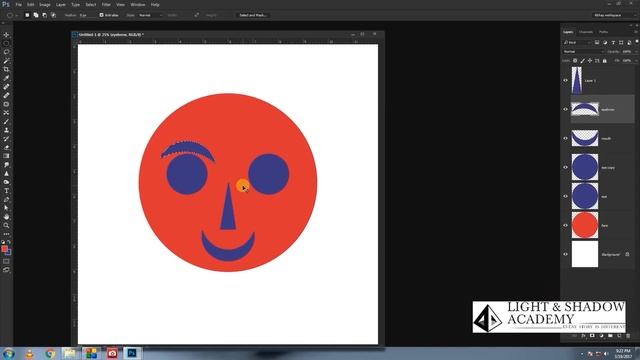
Task: Open the File menu
Action: click(18, 4)
